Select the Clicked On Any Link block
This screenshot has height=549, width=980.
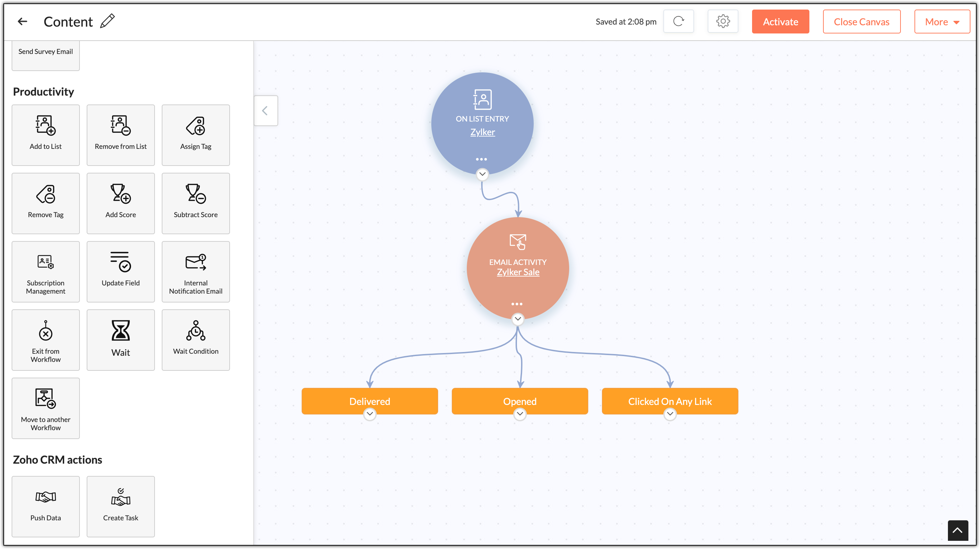670,401
